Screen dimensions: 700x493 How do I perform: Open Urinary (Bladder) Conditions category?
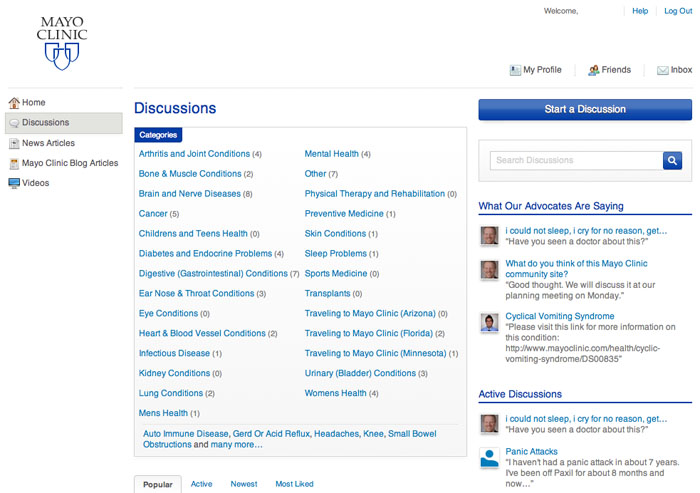point(360,373)
